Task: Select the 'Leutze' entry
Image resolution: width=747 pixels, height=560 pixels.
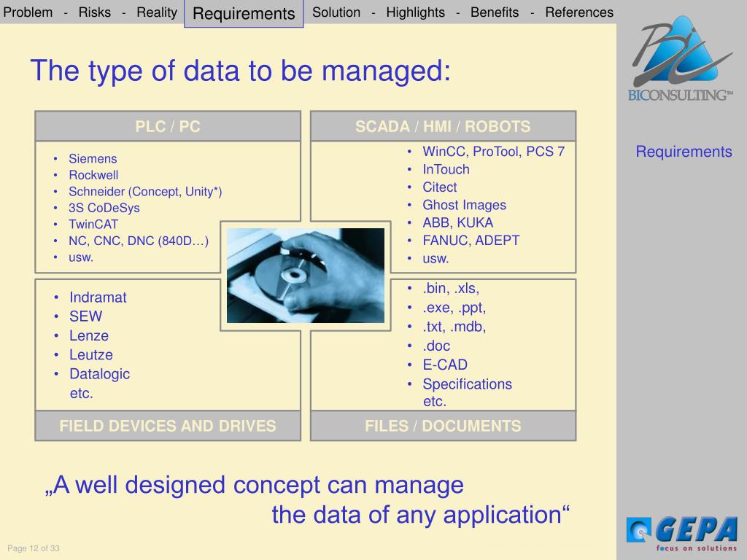Action: tap(91, 355)
